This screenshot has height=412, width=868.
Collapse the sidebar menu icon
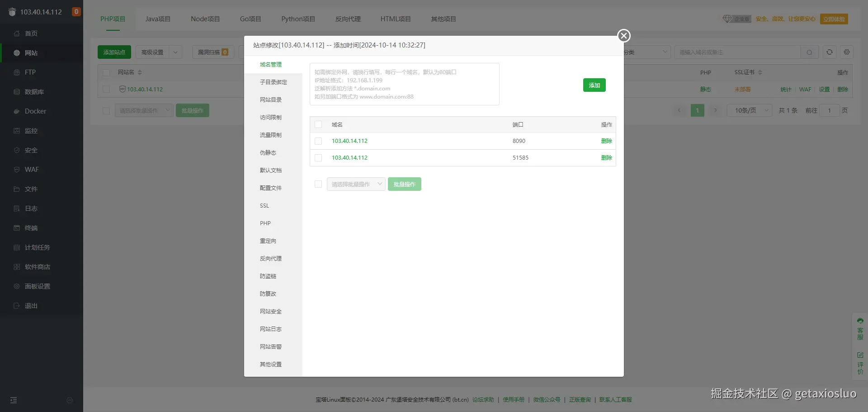coord(14,400)
